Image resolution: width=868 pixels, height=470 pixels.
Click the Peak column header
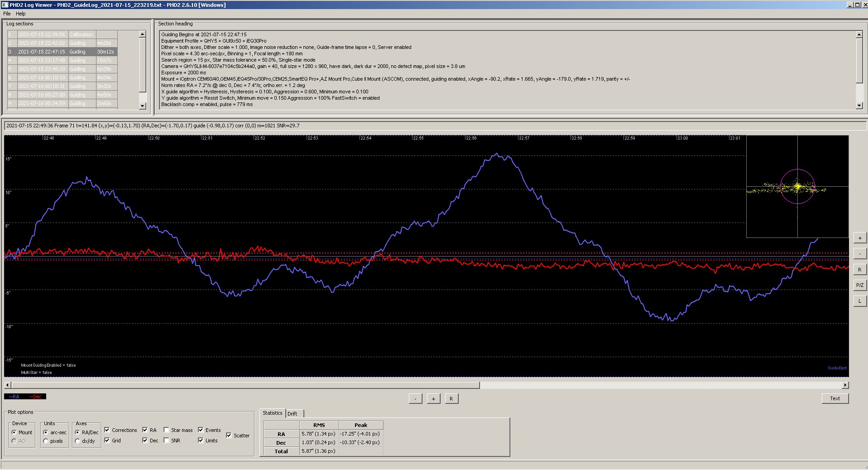(360, 425)
